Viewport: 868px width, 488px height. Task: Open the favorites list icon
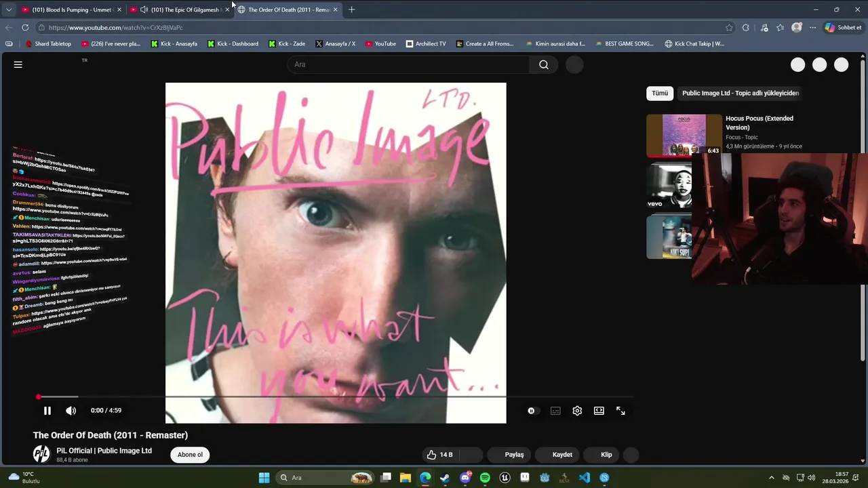click(x=780, y=28)
